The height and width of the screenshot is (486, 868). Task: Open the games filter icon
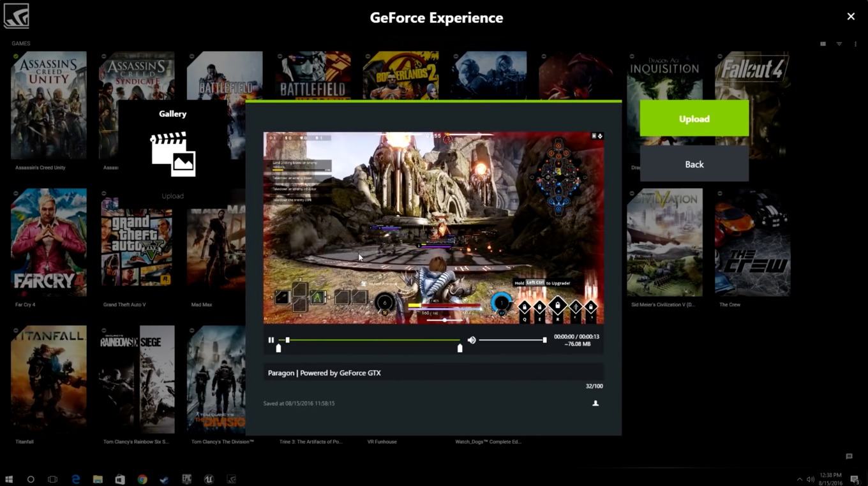[839, 44]
